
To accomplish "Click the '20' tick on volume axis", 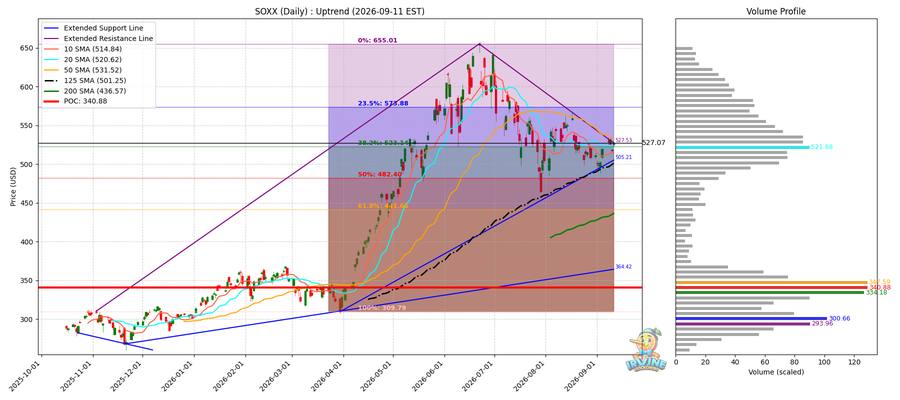I will coord(705,363).
